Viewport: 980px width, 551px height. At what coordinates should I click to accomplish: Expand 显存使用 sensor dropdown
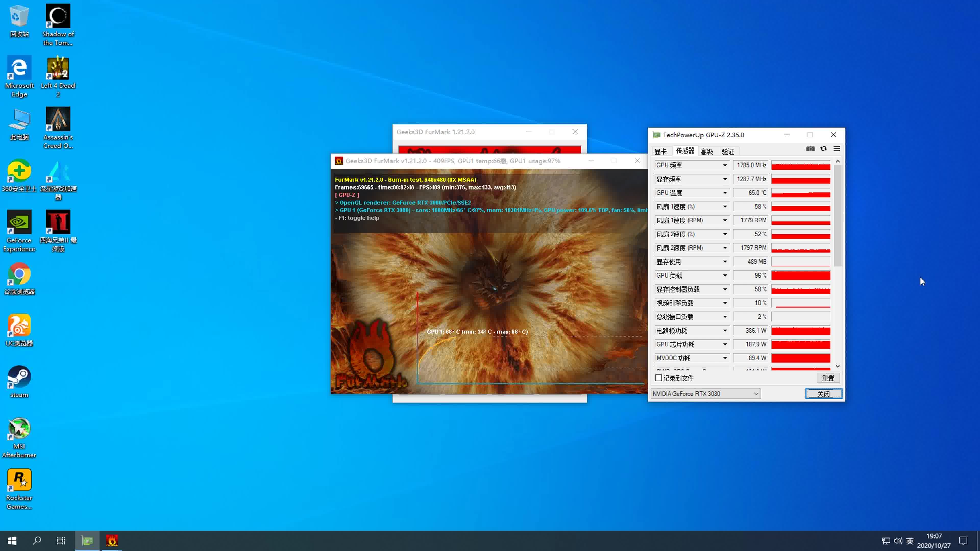pyautogui.click(x=725, y=262)
